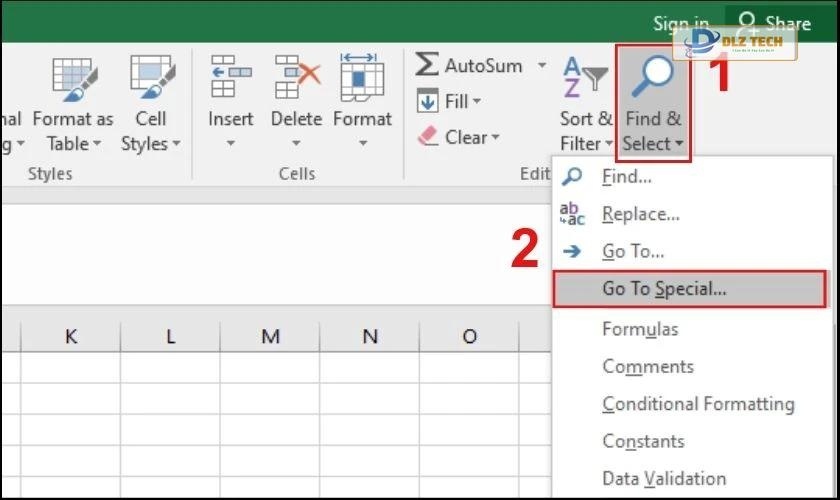Expand the Delete dropdown arrow

coord(296,144)
